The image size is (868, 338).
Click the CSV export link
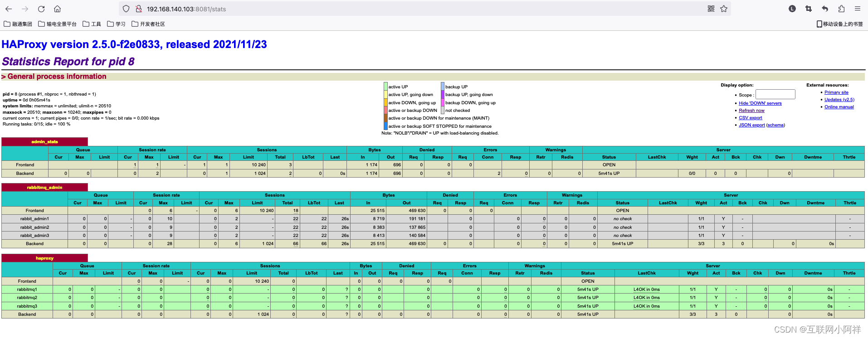751,118
